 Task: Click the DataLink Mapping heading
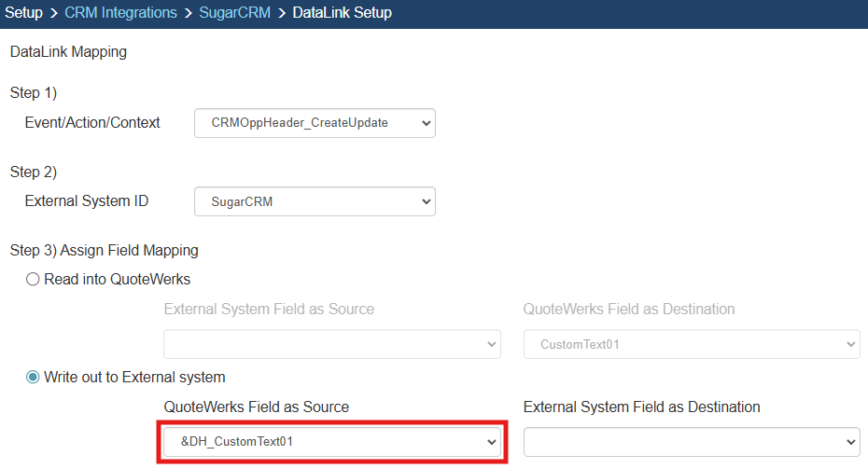tap(68, 52)
